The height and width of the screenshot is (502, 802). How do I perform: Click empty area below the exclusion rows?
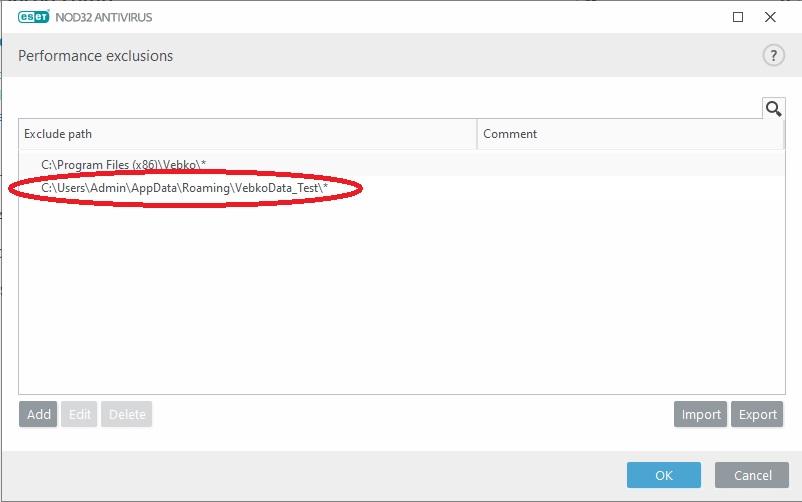click(400, 300)
